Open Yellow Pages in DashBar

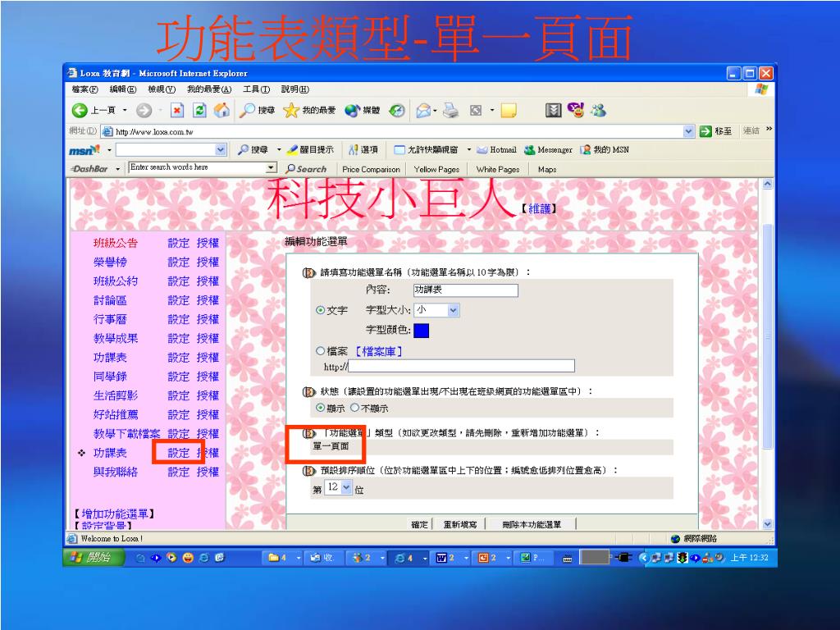click(436, 169)
